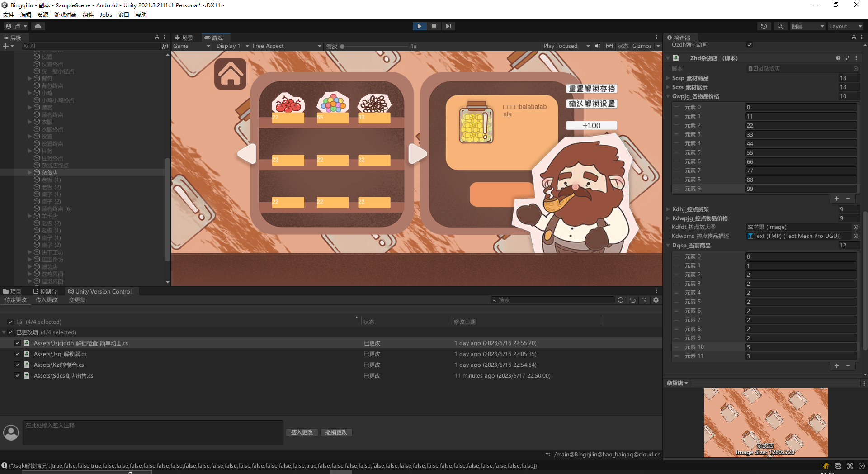Pick an object for the Kdwpms text field
Screen dimensions: 868x474
pos(856,236)
